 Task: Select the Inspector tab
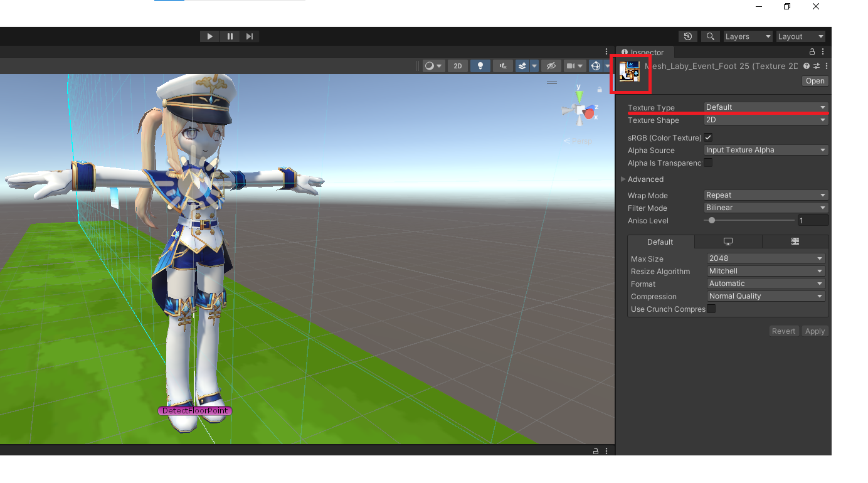coord(646,52)
